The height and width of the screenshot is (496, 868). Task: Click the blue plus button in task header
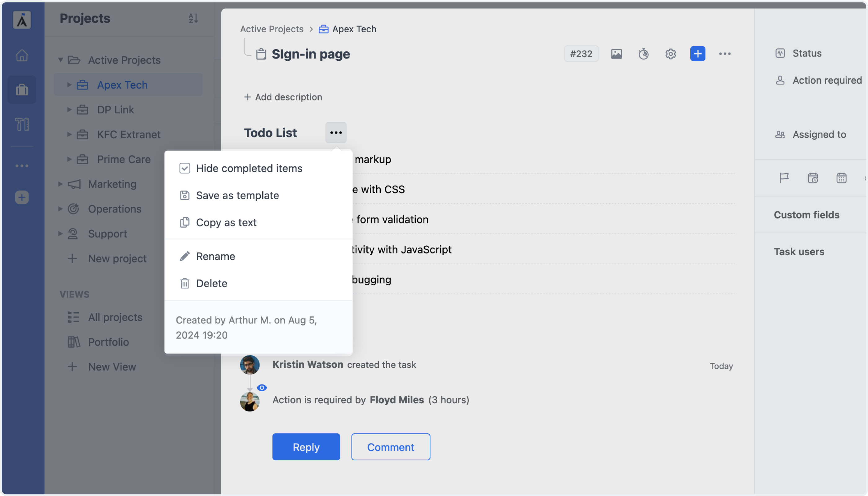coord(697,54)
